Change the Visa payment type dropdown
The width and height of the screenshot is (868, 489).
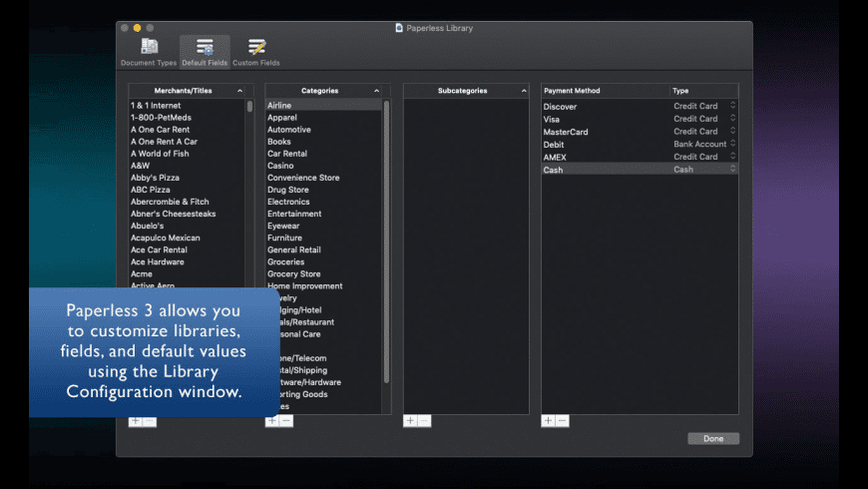tap(704, 119)
